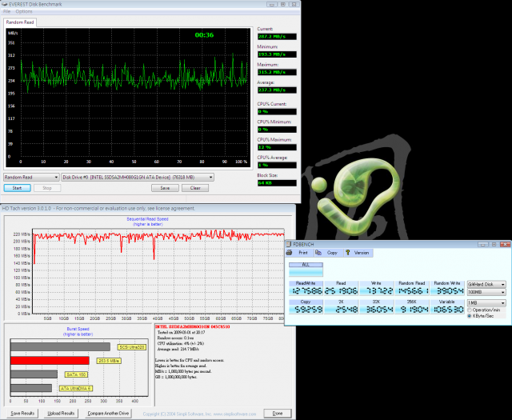Viewport: 512px width, 420px height.
Task: Click the Random Write test button
Action: 447,283
